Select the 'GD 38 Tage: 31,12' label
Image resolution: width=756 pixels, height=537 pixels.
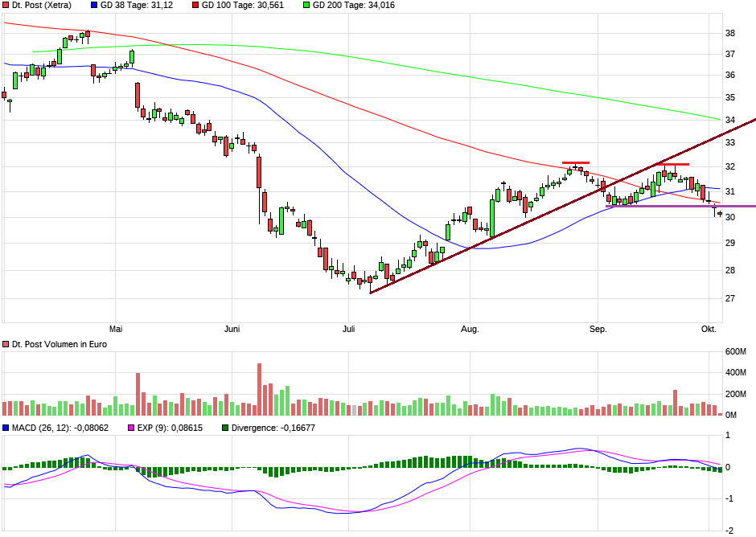pyautogui.click(x=137, y=6)
